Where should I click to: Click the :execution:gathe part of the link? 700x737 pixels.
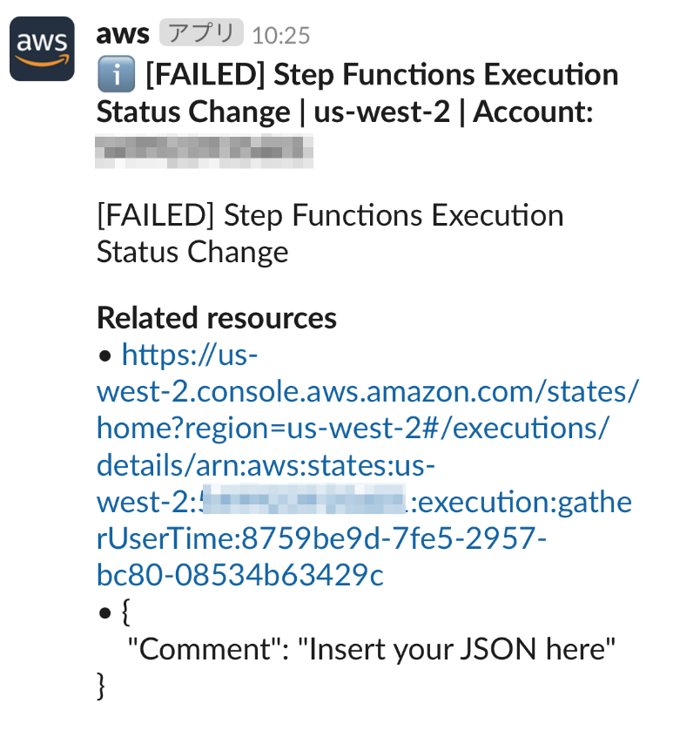(521, 502)
